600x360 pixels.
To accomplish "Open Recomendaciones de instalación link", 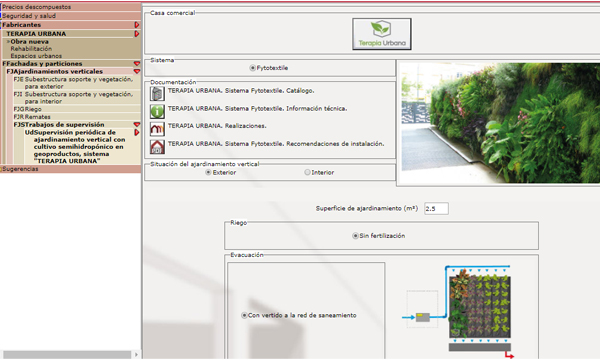I will pyautogui.click(x=276, y=144).
